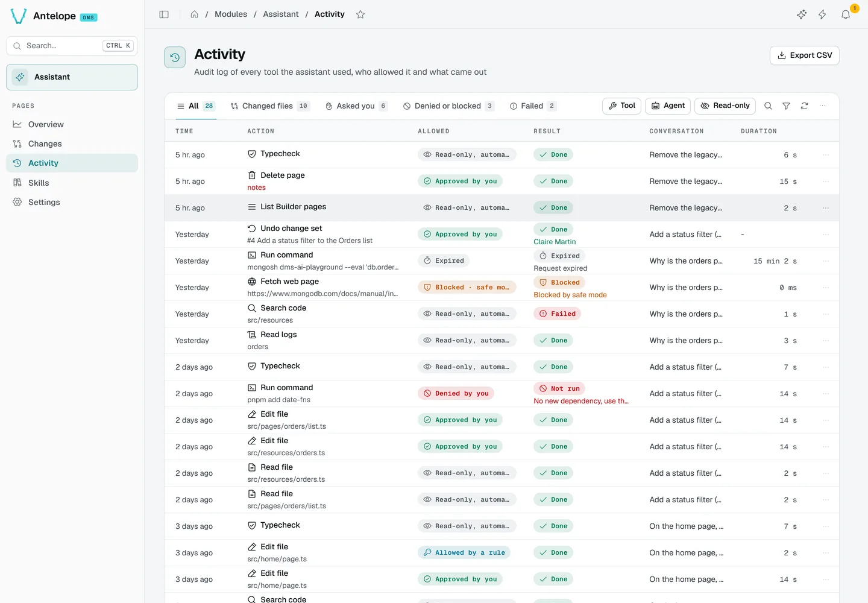Open row menu for first Typecheck row

(x=826, y=155)
